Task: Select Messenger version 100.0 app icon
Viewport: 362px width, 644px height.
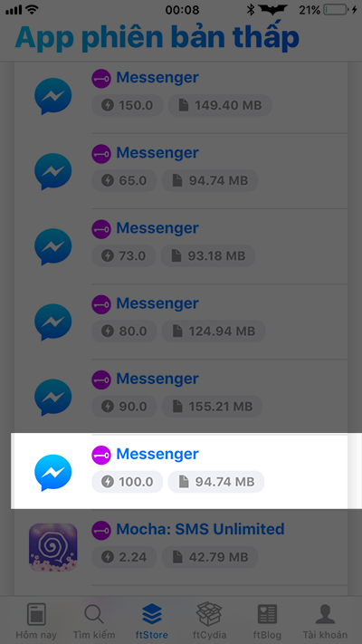Action: point(53,472)
